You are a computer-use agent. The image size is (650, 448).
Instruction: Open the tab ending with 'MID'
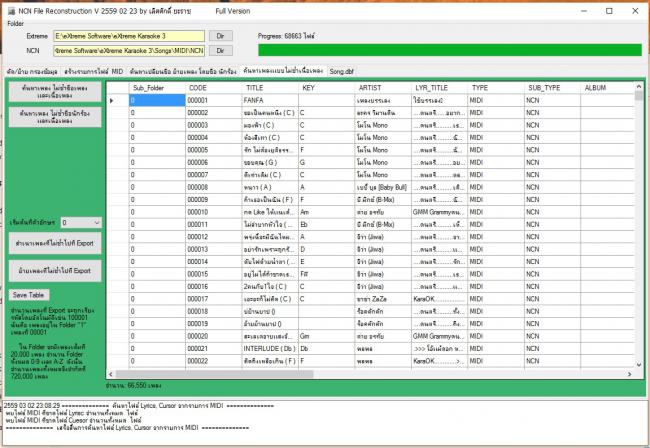(x=93, y=71)
